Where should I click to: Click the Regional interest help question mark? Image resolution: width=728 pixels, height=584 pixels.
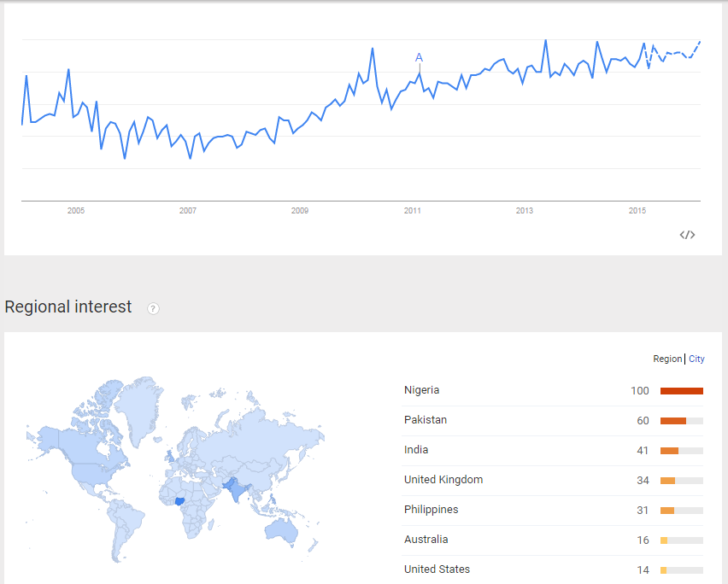153,308
